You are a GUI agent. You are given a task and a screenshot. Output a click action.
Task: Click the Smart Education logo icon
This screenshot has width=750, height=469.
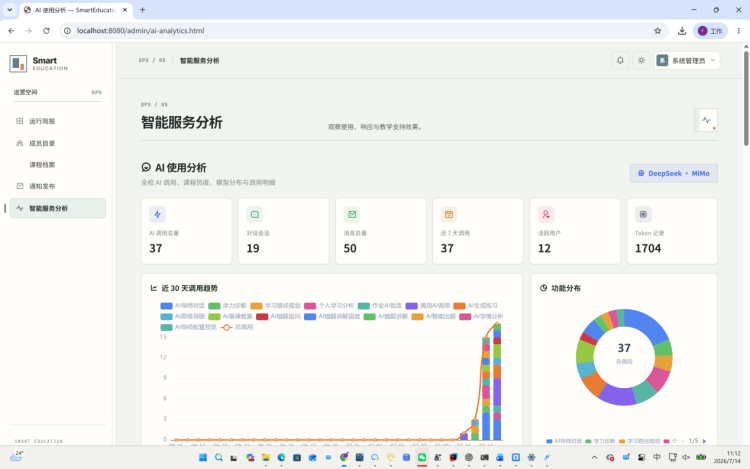(x=18, y=63)
